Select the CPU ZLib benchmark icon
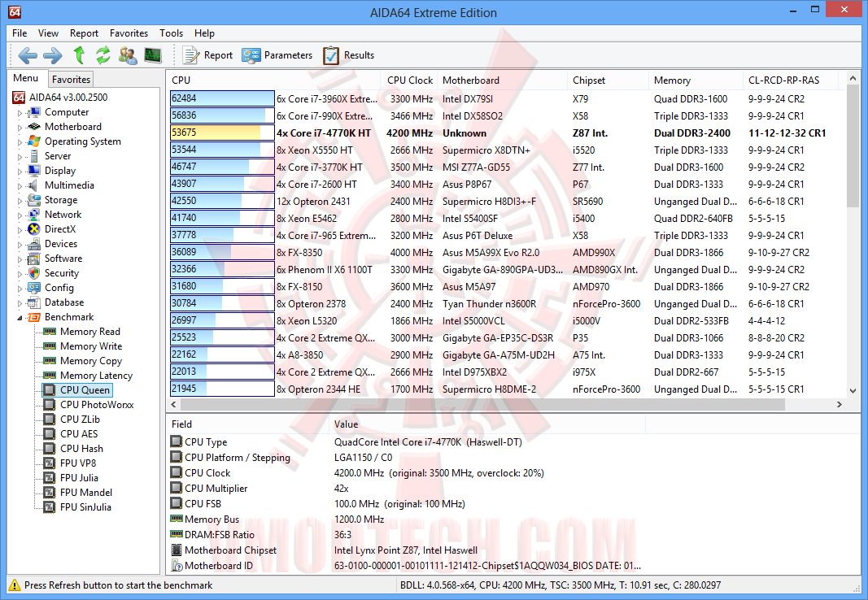Image resolution: width=868 pixels, height=600 pixels. pyautogui.click(x=50, y=420)
